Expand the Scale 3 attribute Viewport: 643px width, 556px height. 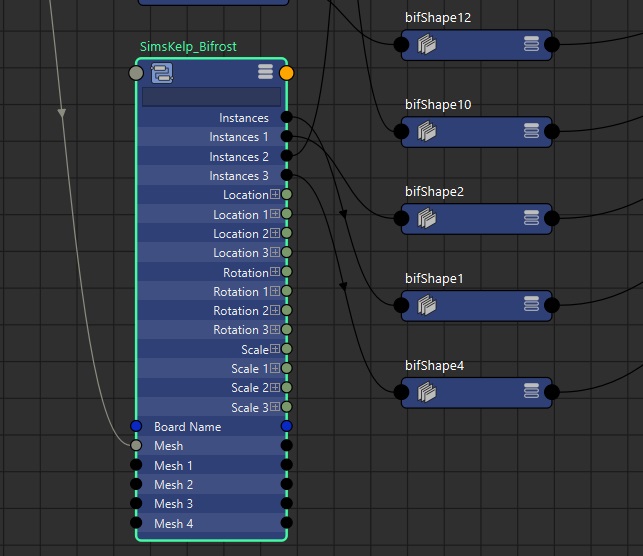[275, 407]
